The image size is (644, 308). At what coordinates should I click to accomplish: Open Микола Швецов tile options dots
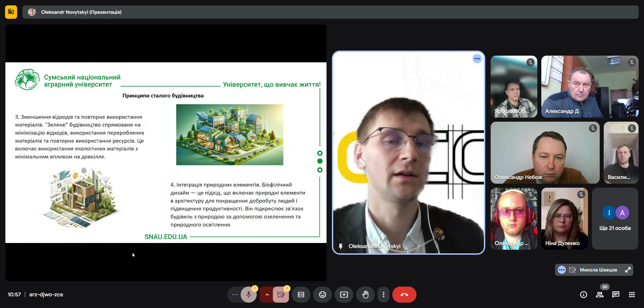[562, 270]
